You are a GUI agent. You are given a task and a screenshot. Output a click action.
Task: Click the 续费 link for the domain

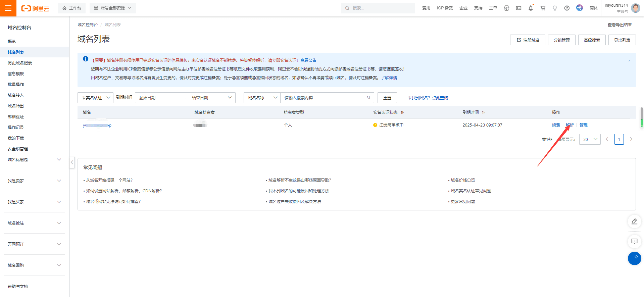click(x=556, y=125)
